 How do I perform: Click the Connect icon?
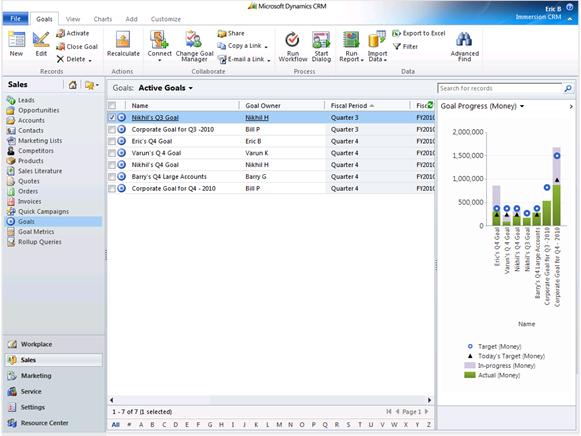pos(159,40)
